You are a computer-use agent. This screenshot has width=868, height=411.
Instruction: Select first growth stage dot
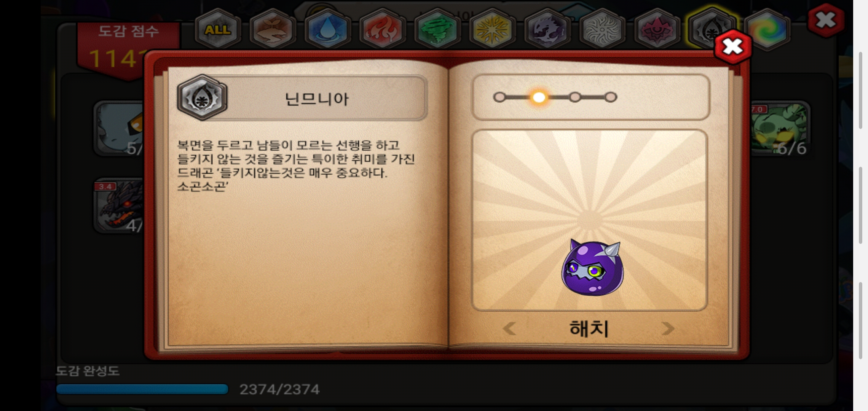tap(499, 97)
